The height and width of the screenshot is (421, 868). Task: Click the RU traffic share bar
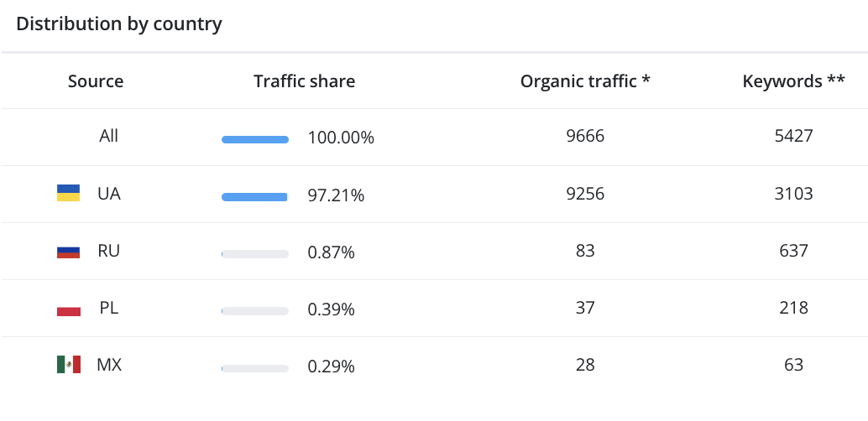[255, 254]
